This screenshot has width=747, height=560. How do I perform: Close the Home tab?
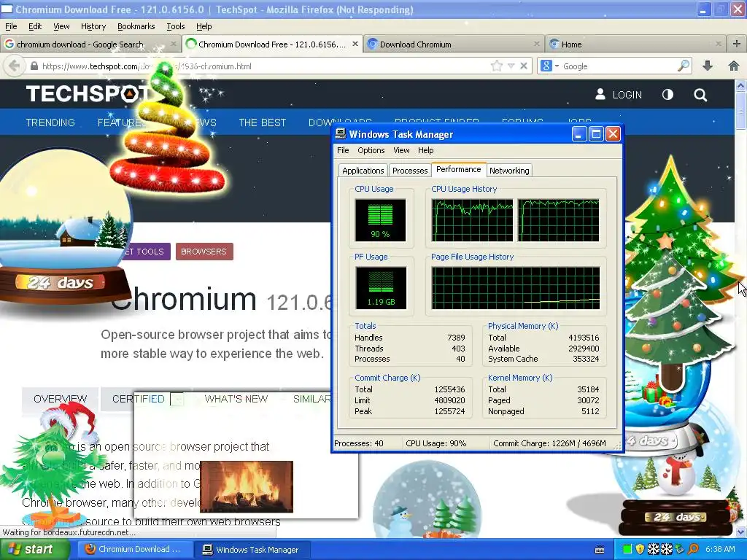point(718,44)
